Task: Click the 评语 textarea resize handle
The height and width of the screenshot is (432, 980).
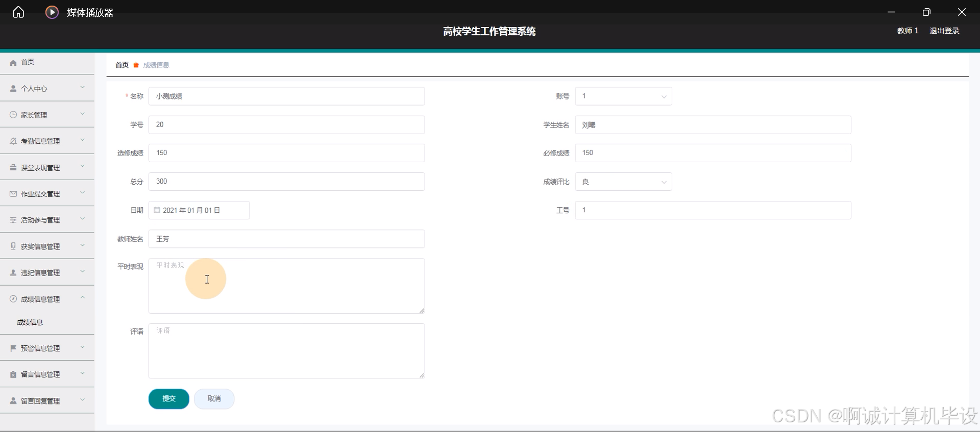Action: pos(422,375)
